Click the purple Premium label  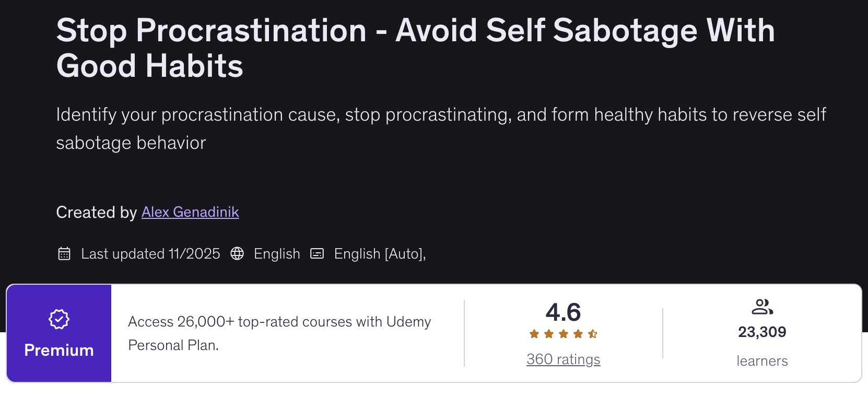[x=59, y=350]
